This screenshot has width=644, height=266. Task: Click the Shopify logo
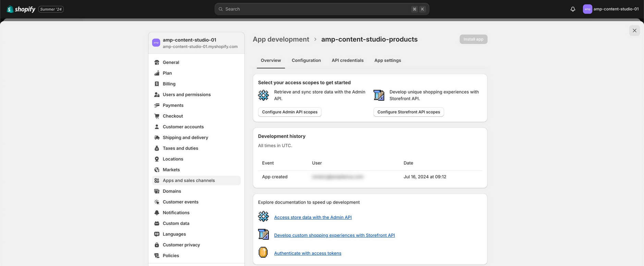pos(21,9)
